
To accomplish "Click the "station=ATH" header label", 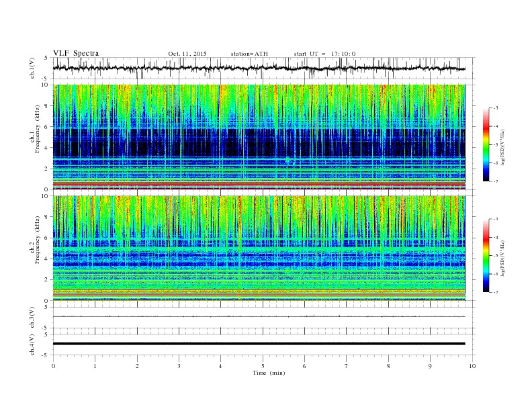I will tap(249, 54).
